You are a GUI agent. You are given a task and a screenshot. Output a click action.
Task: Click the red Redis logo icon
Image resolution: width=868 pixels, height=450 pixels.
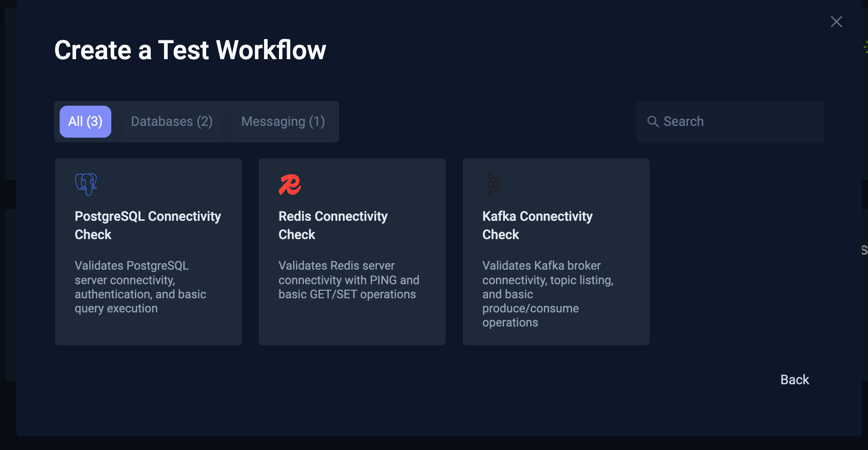coord(289,184)
